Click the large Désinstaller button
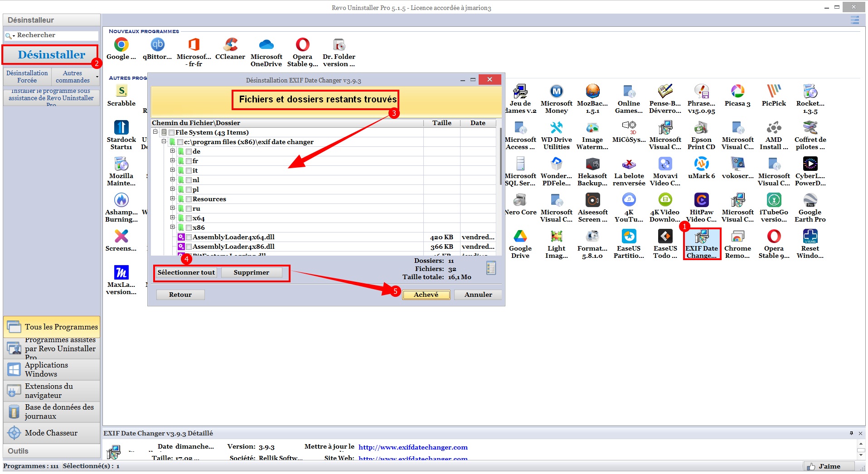The image size is (868, 474). click(51, 55)
